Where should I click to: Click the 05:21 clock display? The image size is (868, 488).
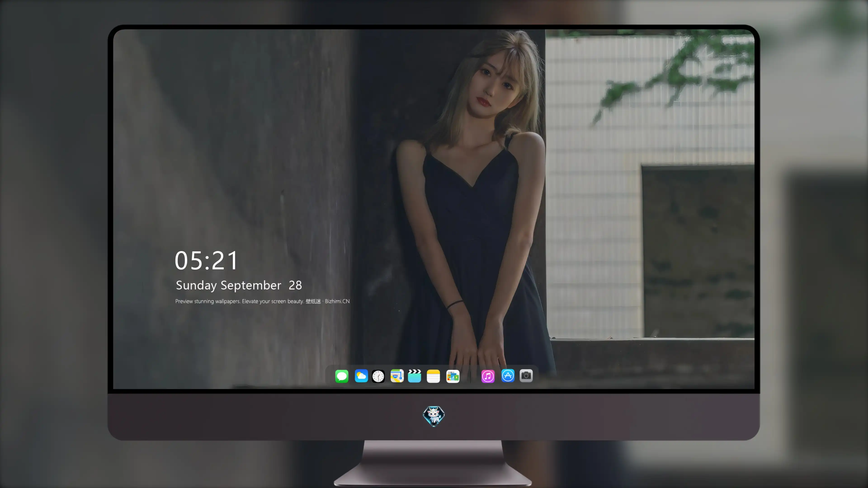coord(206,260)
